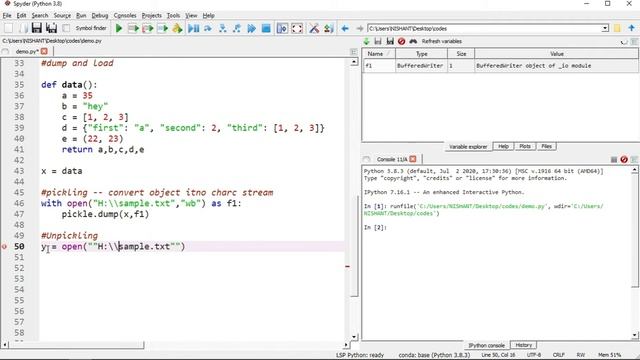Save the current file with the floppy icon
The height and width of the screenshot is (360, 640).
(x=37, y=28)
